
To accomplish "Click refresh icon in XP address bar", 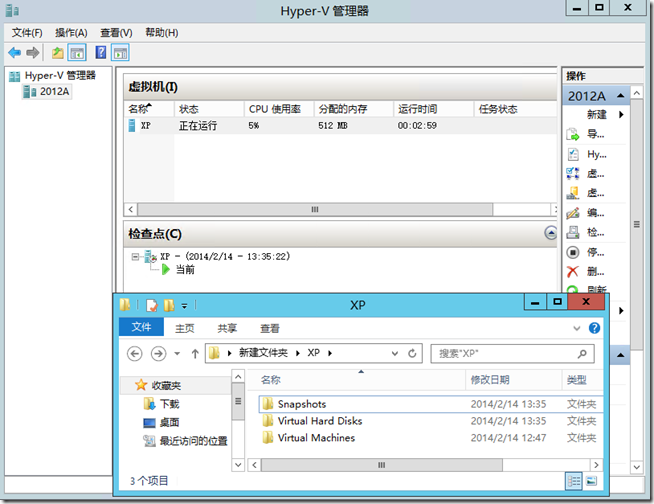I will click(412, 353).
